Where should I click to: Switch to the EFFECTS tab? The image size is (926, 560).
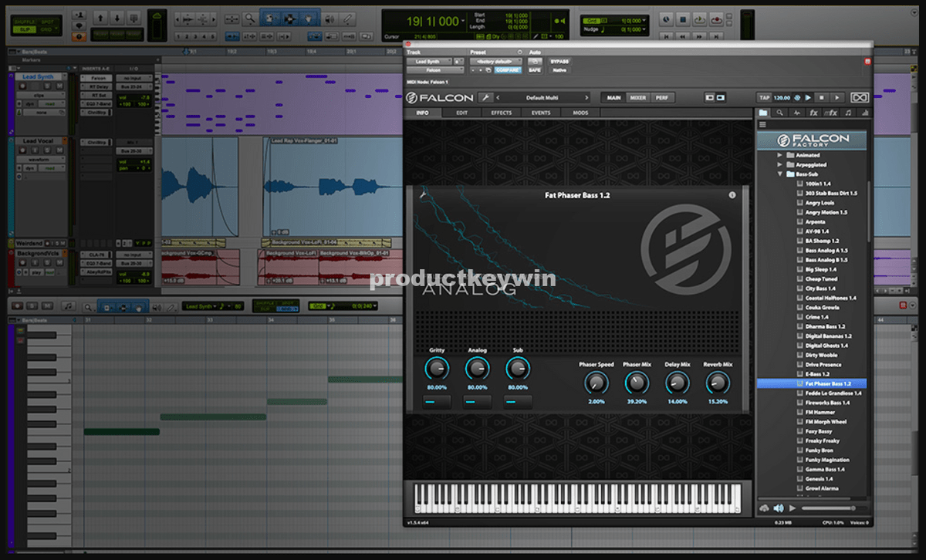click(501, 113)
